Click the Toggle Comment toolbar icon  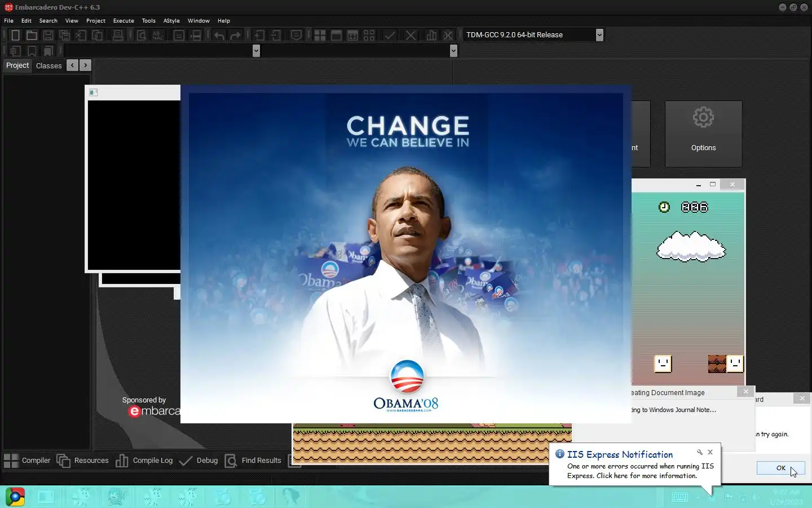point(296,35)
